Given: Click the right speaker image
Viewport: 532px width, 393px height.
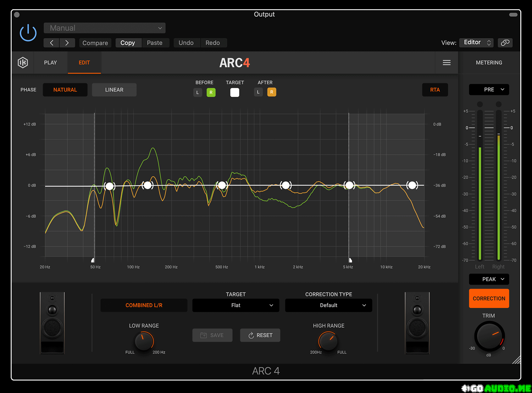Looking at the screenshot, I should (x=417, y=323).
